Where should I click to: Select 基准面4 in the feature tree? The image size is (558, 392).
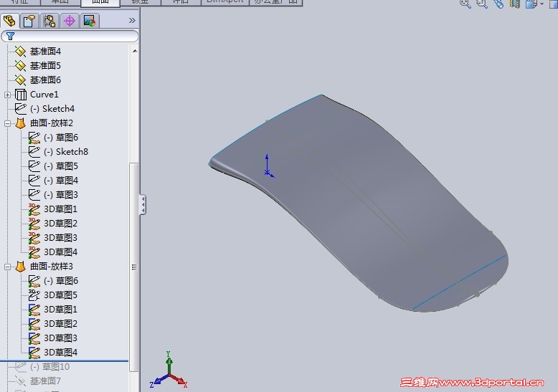(x=45, y=52)
